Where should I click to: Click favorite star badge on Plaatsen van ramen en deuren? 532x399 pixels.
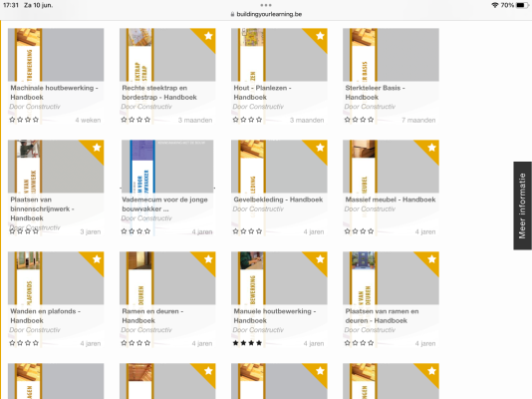click(x=431, y=259)
